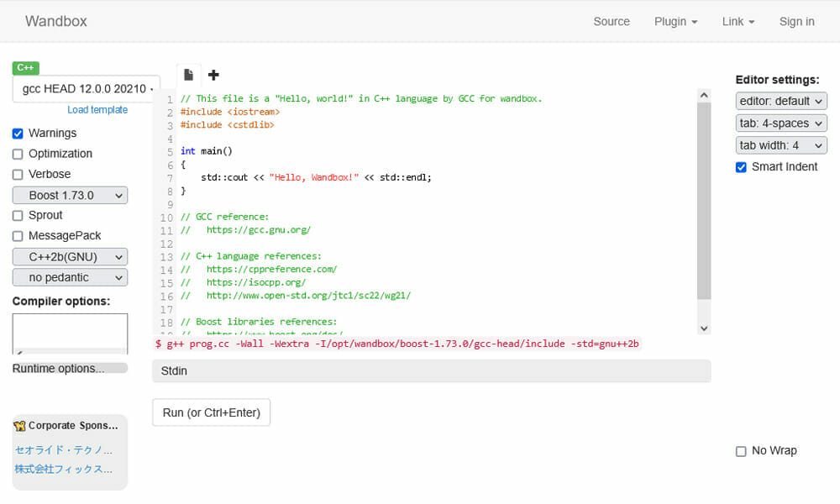
Task: Toggle the Smart Indent checkbox
Action: coord(741,167)
